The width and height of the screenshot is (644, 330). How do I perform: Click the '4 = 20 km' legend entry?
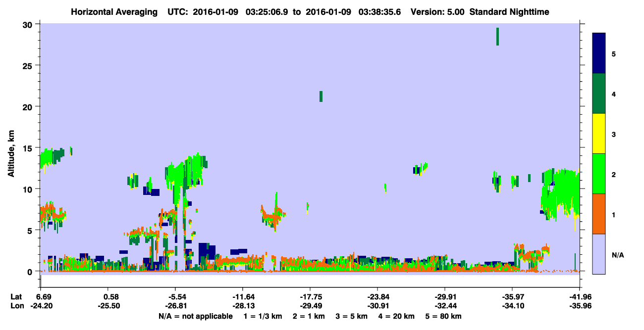click(397, 316)
